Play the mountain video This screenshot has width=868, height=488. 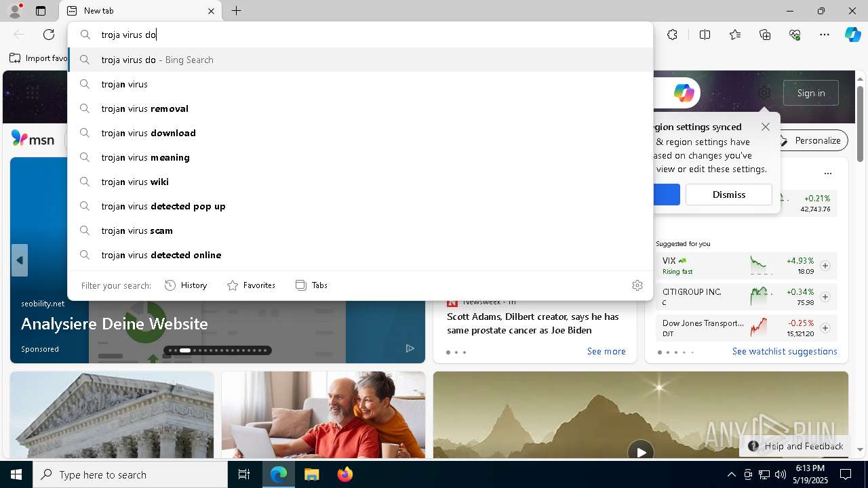click(640, 451)
